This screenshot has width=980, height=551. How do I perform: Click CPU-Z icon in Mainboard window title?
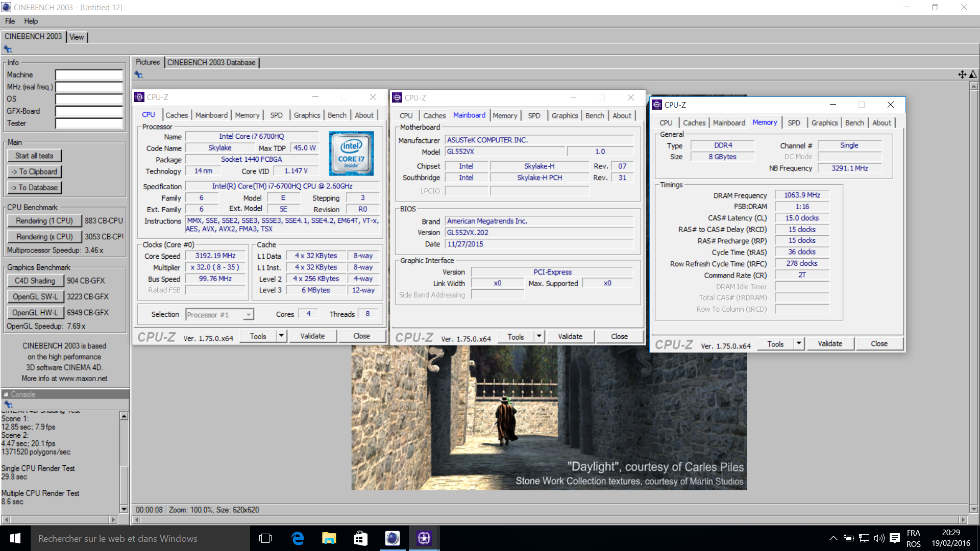397,97
